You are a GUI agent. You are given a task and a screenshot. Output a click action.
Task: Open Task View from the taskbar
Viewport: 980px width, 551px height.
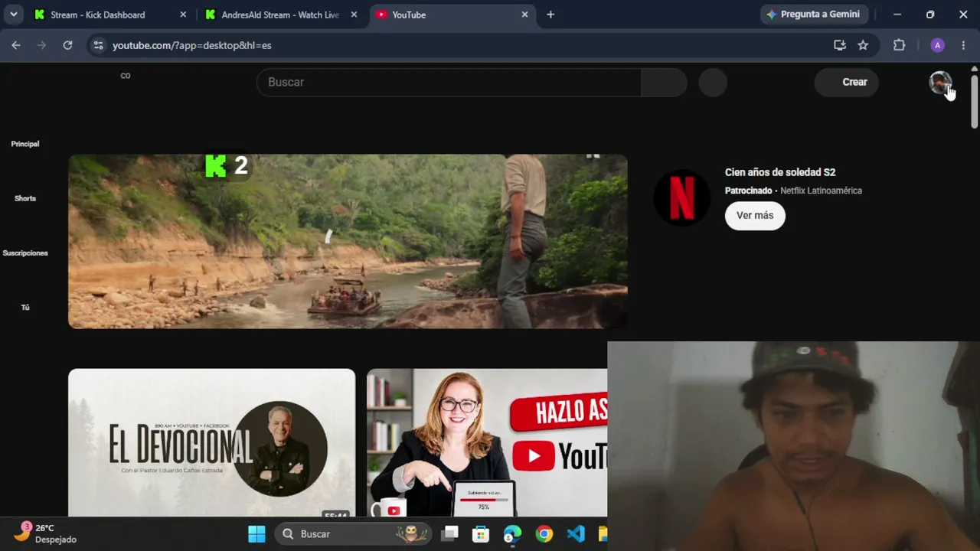(450, 533)
